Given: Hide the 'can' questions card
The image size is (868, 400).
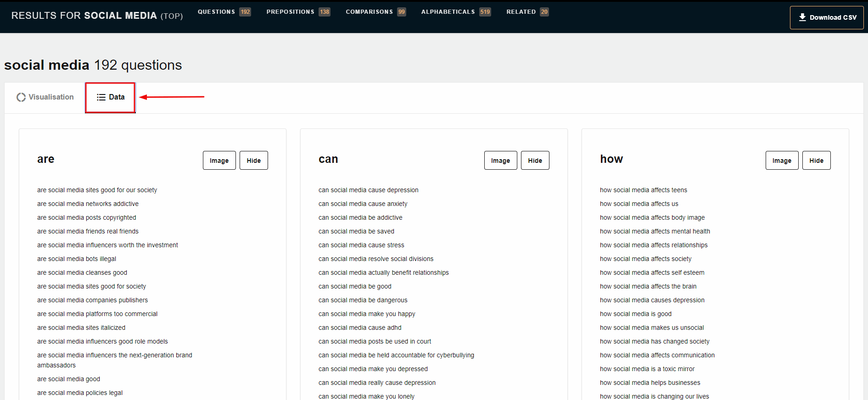Looking at the screenshot, I should pos(535,161).
